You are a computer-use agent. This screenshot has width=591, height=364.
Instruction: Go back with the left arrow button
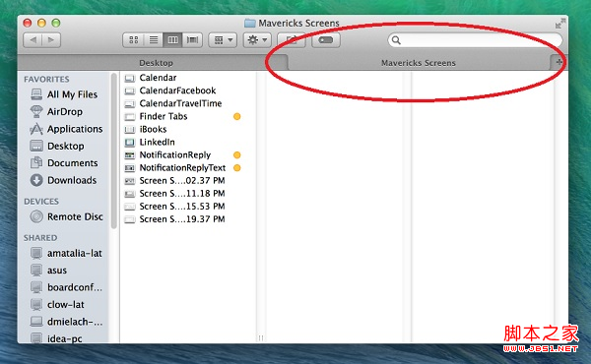[x=33, y=40]
